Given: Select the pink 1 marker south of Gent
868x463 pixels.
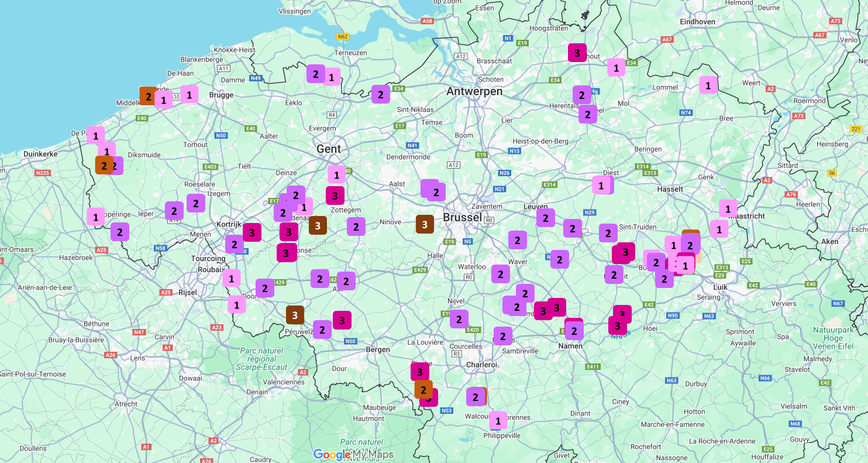Looking at the screenshot, I should tap(337, 174).
